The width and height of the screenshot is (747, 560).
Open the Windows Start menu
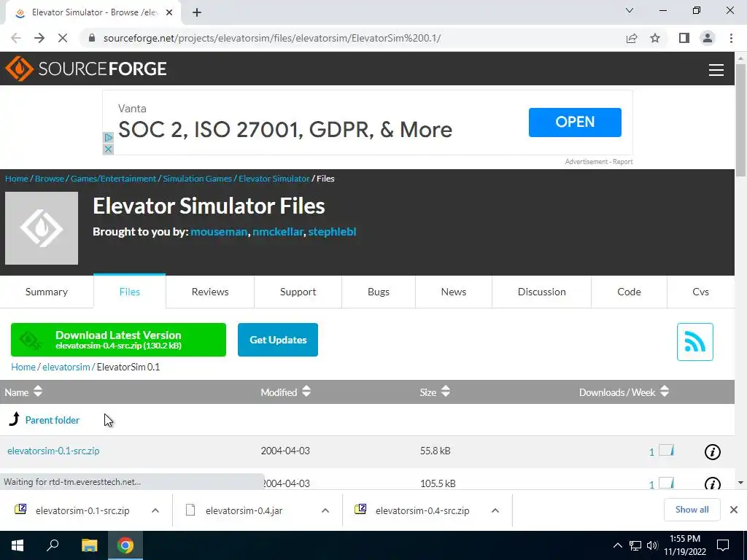tap(18, 545)
